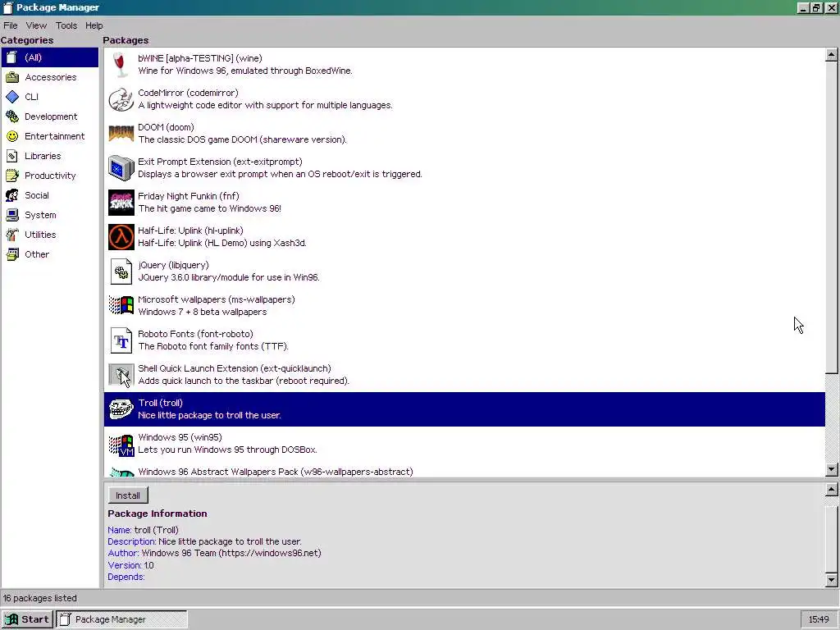Click the System computer icon
The width and height of the screenshot is (840, 630).
tap(12, 215)
